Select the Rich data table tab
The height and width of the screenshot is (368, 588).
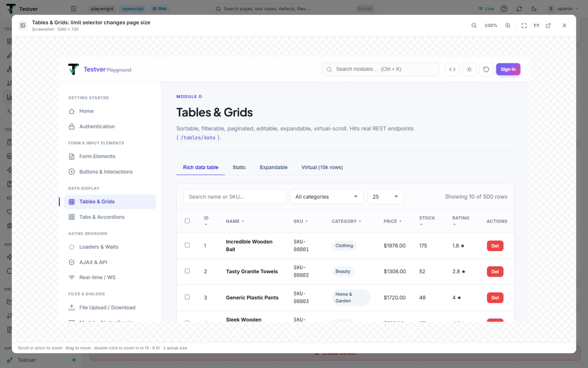[200, 168]
